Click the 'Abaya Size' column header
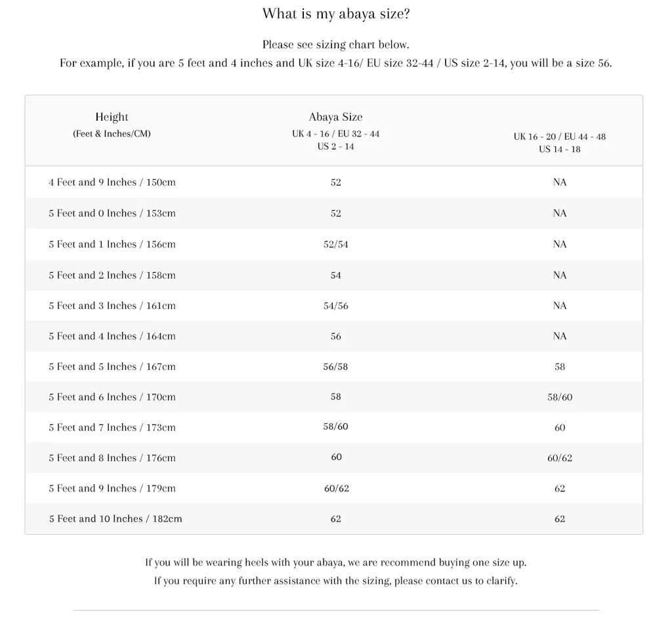The height and width of the screenshot is (618, 672). (x=335, y=117)
